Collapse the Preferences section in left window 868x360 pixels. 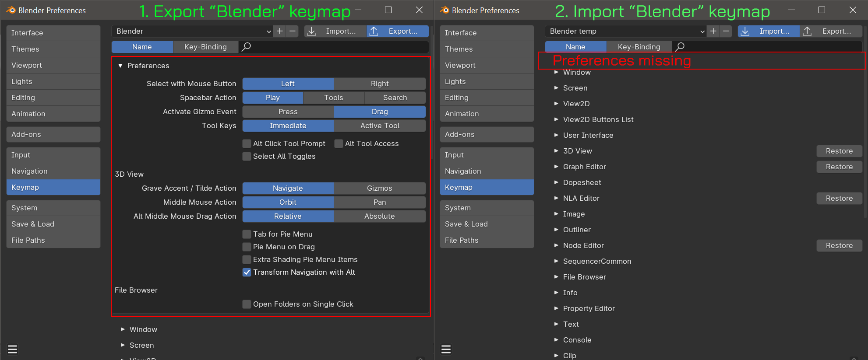(x=120, y=66)
